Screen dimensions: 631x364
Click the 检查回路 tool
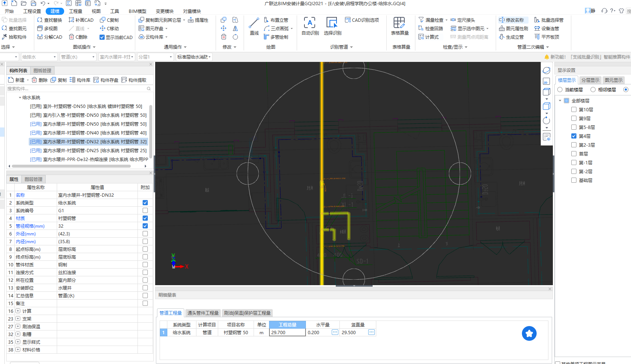pyautogui.click(x=431, y=28)
